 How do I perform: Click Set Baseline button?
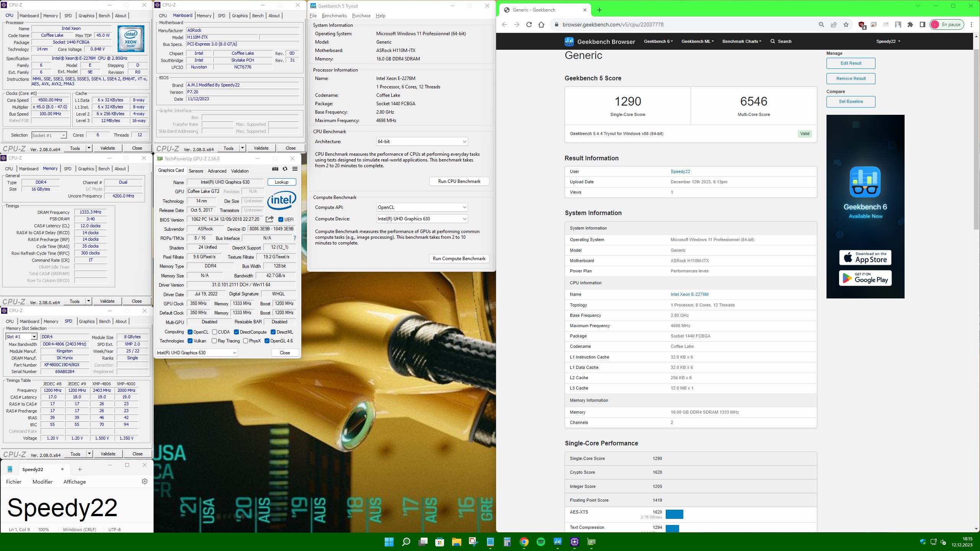(x=851, y=101)
